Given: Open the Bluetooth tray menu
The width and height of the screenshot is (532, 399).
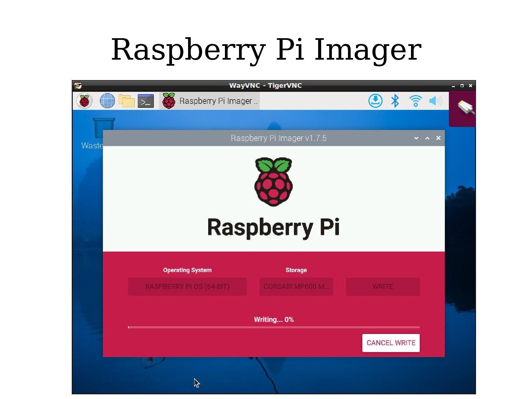Looking at the screenshot, I should coord(395,101).
